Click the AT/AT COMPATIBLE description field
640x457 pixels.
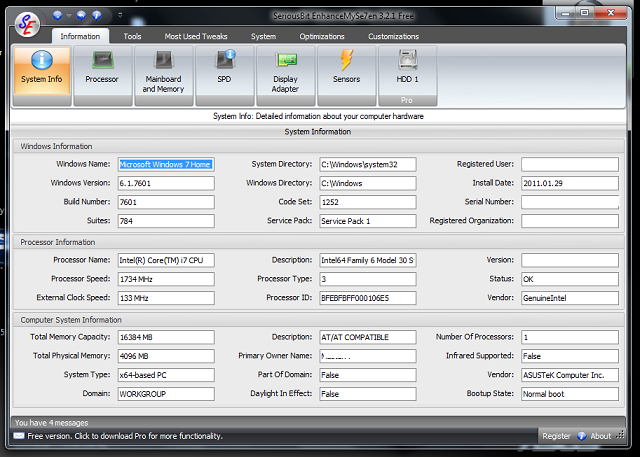coord(368,337)
